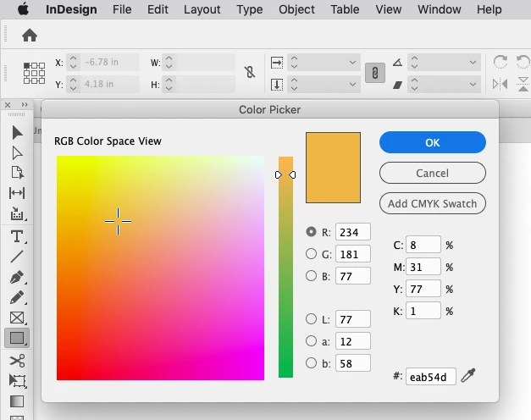Open the Apple menu

(x=24, y=9)
